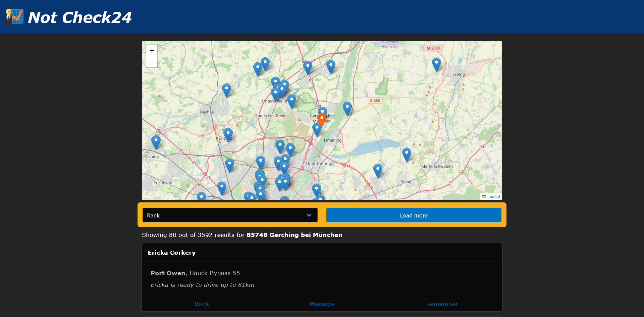The height and width of the screenshot is (317, 644).
Task: Remember Ericka Corkery
Action: point(442,304)
